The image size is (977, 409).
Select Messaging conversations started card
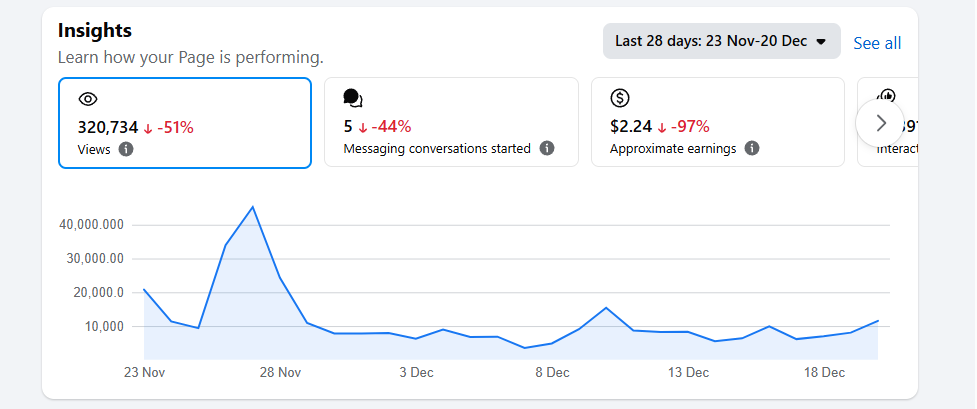pos(451,123)
